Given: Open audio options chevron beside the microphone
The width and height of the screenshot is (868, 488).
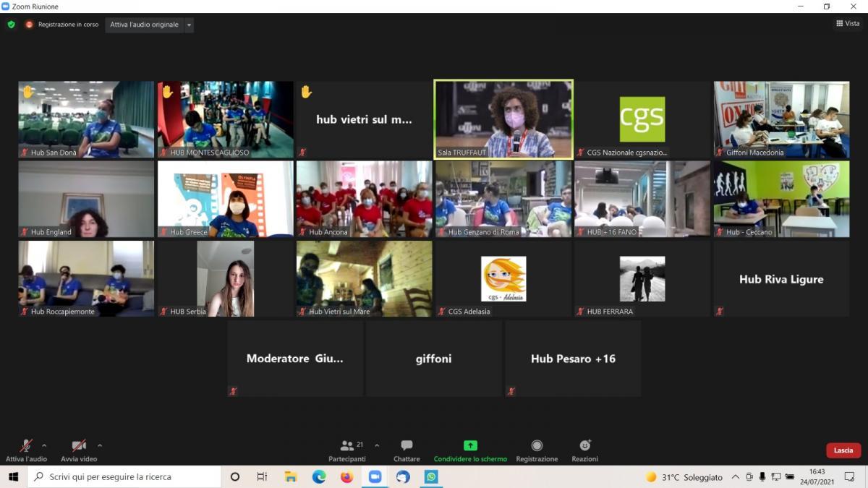Looking at the screenshot, I should (44, 445).
